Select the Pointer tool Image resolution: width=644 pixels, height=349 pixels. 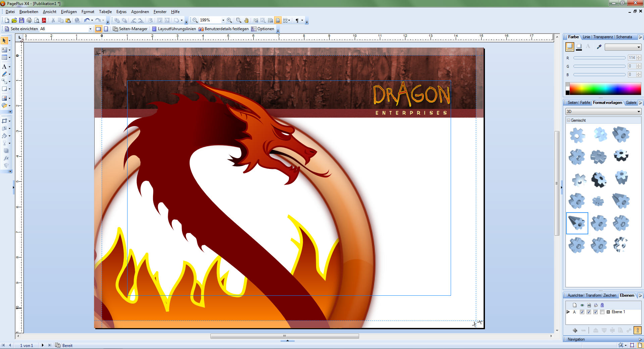[4, 41]
